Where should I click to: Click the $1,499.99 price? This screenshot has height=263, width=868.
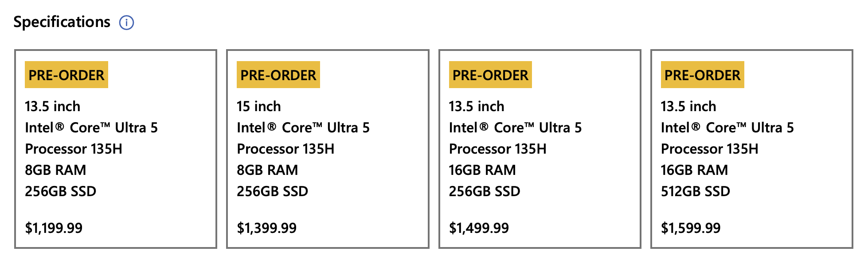click(x=479, y=228)
